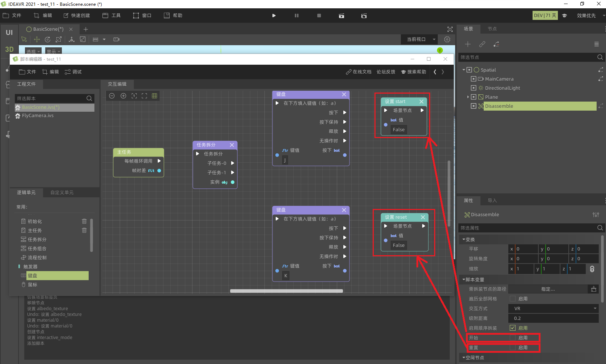Click the scale lock icon

point(592,269)
